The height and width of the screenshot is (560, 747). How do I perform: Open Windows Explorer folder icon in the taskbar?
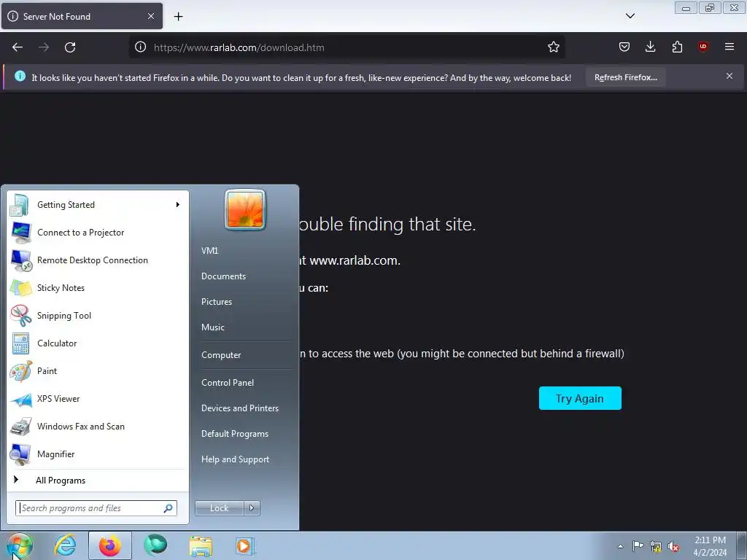click(201, 546)
